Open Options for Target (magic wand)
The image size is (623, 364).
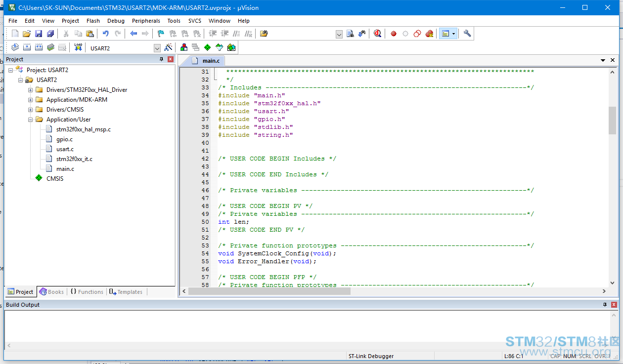point(168,47)
